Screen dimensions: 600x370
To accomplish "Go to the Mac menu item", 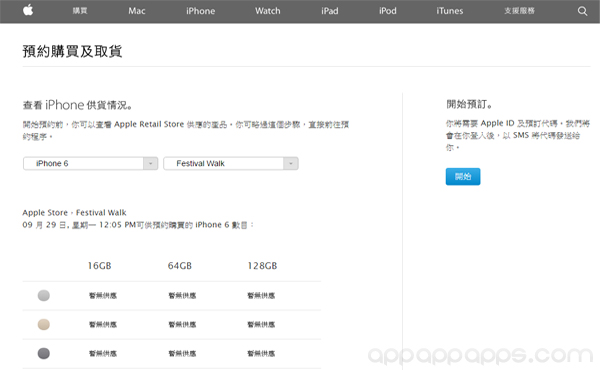I will coord(137,11).
